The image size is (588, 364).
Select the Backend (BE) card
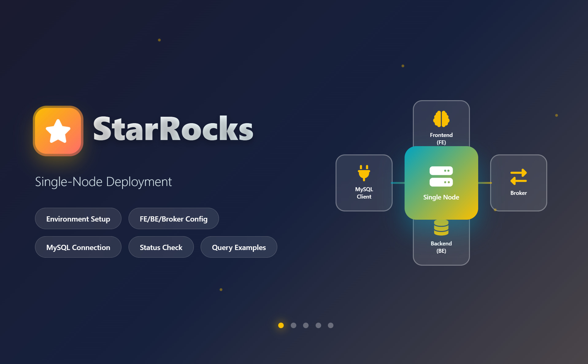click(x=441, y=245)
